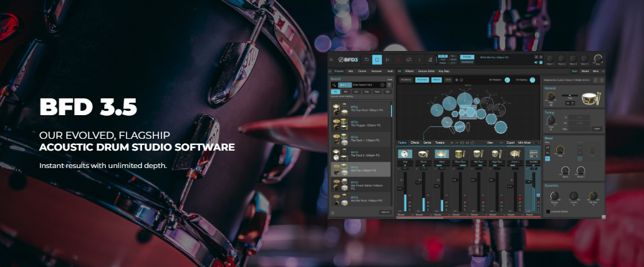
Task: Click the Options button
Action: click(385, 212)
